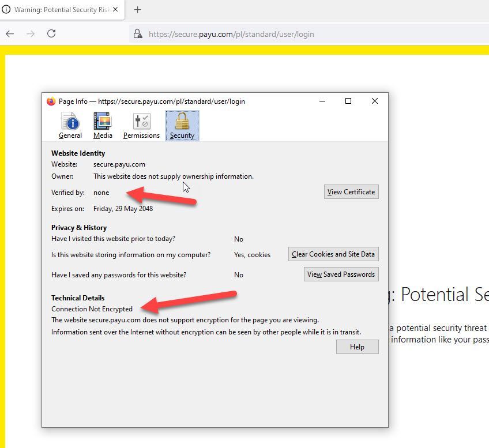Switch to the Media tab

coord(103,126)
